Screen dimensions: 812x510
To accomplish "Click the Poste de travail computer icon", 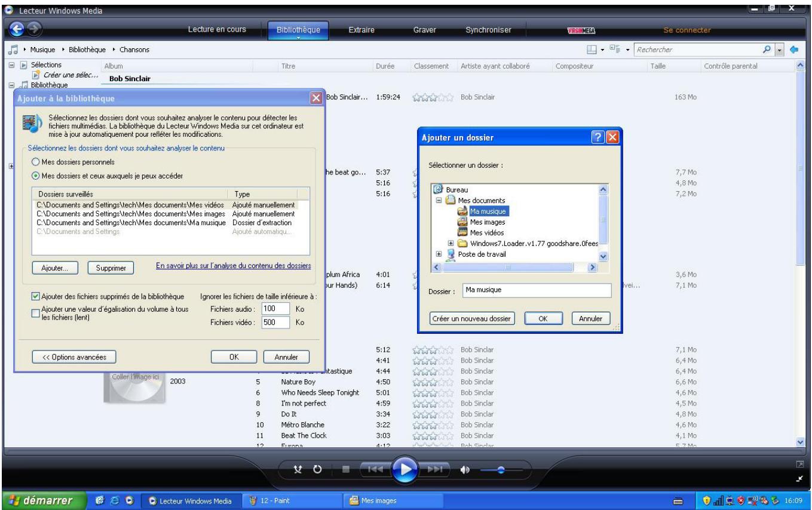I will coord(452,254).
